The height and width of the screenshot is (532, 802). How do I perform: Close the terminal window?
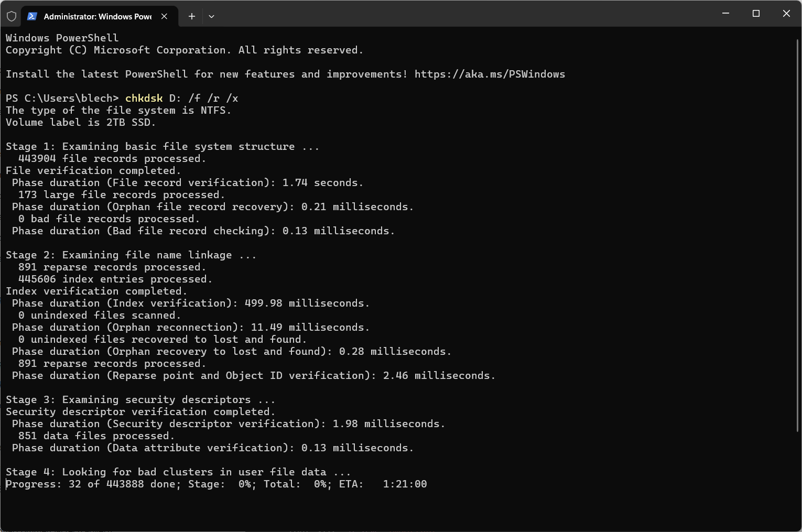(x=786, y=14)
